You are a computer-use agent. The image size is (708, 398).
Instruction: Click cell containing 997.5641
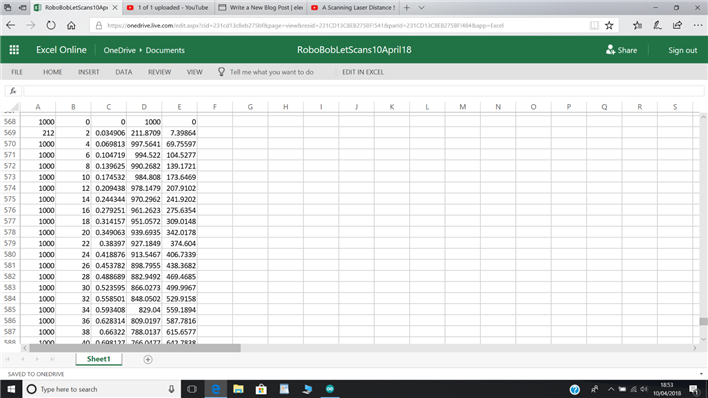coord(144,144)
